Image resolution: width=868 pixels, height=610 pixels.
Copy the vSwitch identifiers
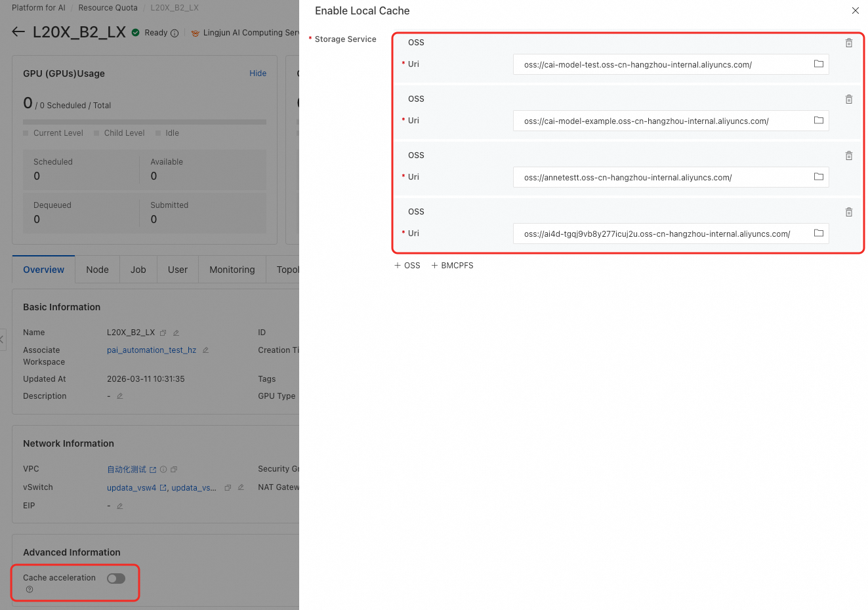pos(228,488)
